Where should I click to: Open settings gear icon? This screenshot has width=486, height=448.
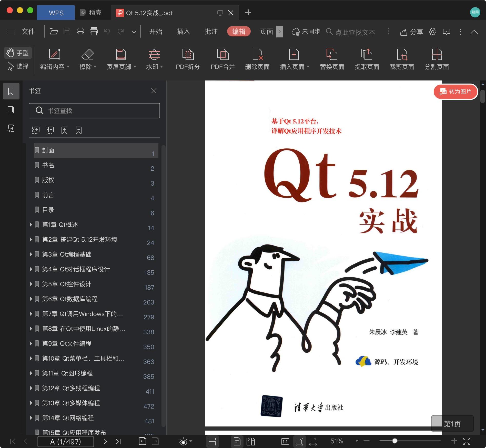click(x=433, y=32)
